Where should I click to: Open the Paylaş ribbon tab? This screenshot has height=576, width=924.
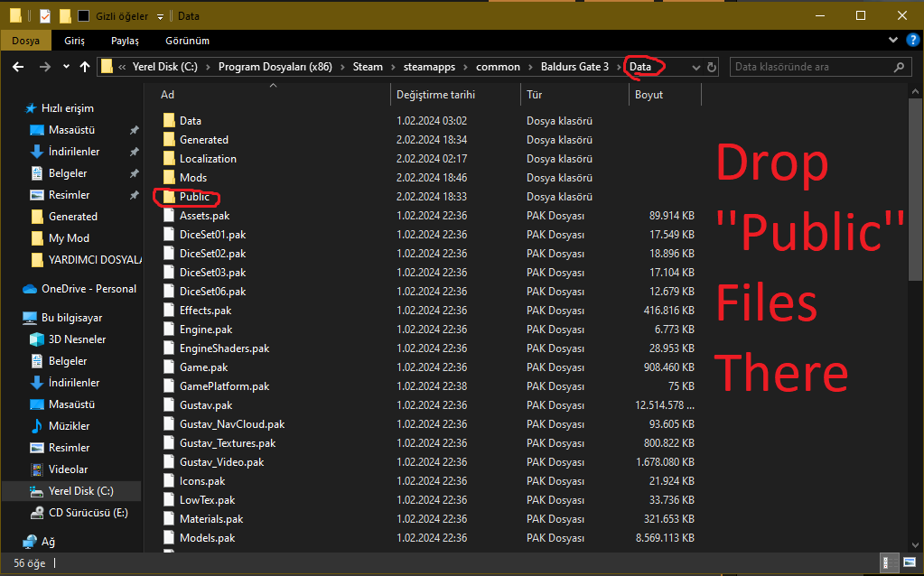coord(125,41)
